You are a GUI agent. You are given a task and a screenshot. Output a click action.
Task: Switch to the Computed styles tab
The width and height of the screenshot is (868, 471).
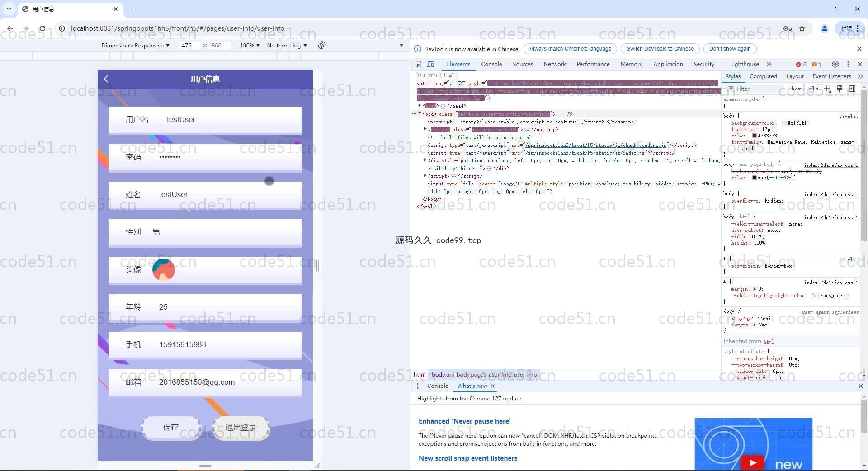pyautogui.click(x=763, y=76)
